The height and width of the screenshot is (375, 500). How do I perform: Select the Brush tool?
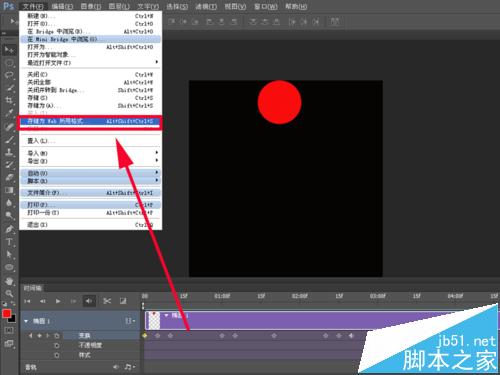[x=9, y=139]
